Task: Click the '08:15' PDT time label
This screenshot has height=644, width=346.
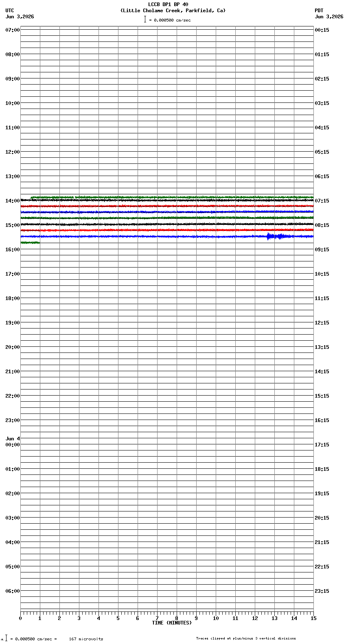Action: 322,225
